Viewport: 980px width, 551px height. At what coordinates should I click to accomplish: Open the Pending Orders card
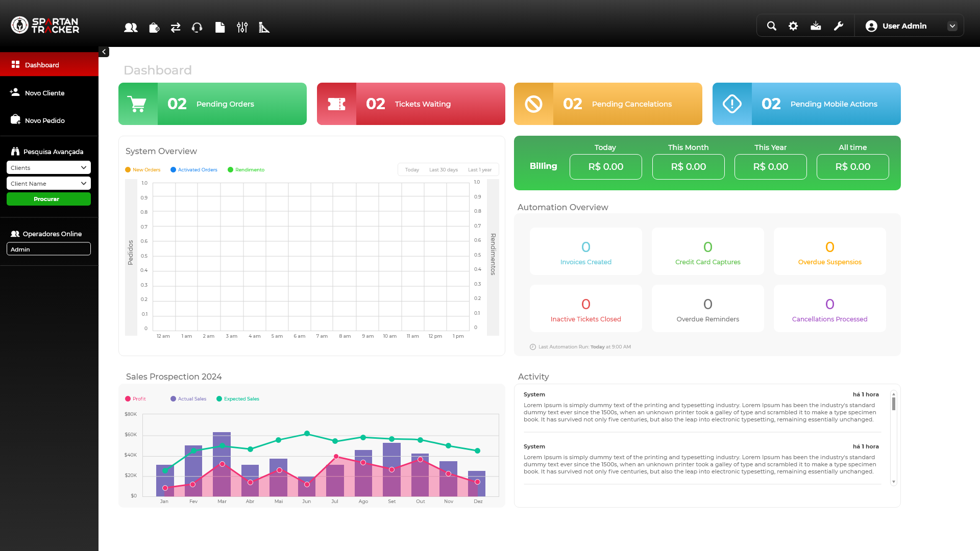click(x=212, y=104)
